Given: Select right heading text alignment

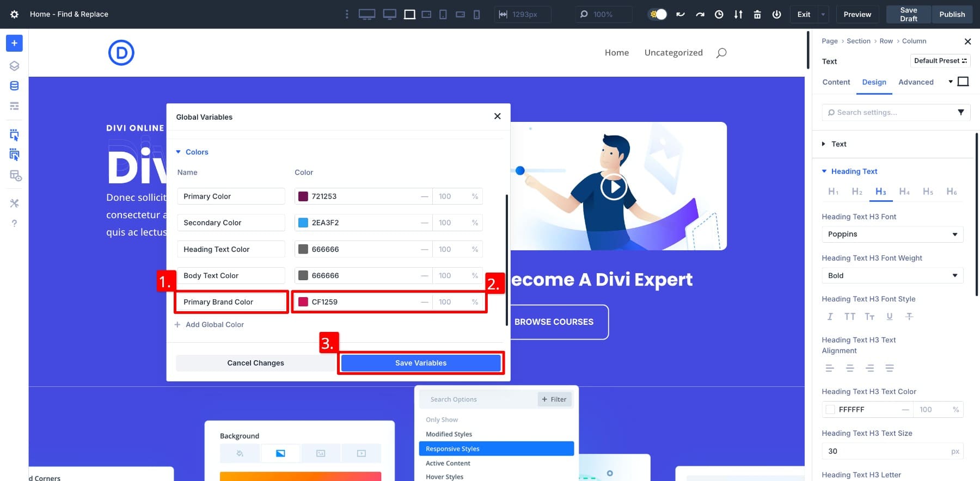Looking at the screenshot, I should (x=870, y=368).
